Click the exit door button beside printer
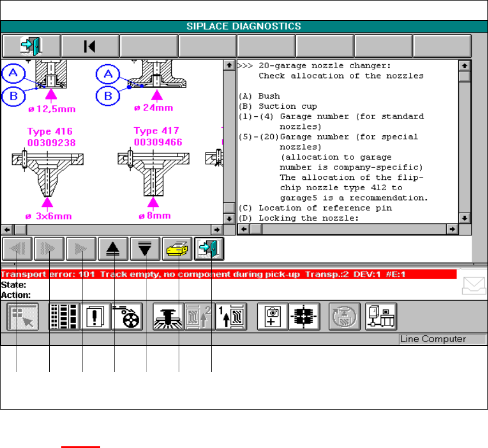488x448 pixels. point(209,249)
